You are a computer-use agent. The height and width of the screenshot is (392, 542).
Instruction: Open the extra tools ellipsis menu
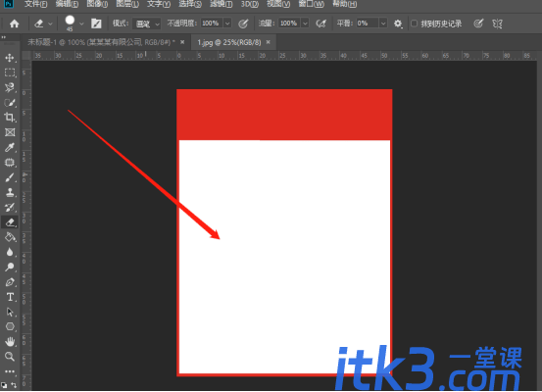point(10,371)
